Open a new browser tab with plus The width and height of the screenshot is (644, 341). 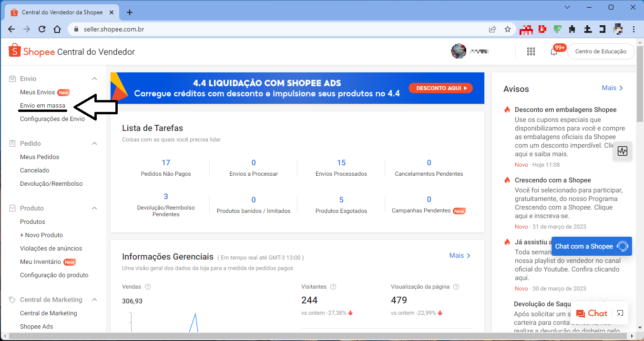click(130, 12)
